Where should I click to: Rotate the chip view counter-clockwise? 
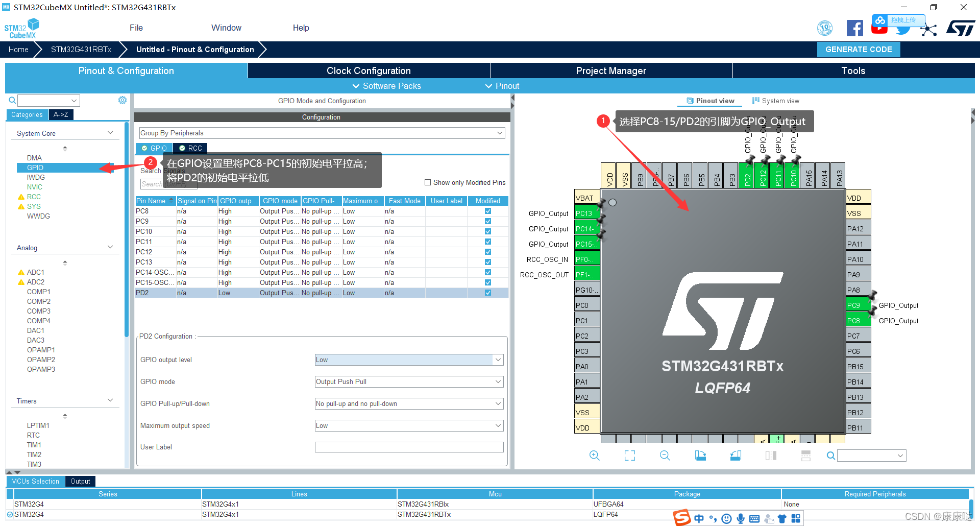pos(736,456)
